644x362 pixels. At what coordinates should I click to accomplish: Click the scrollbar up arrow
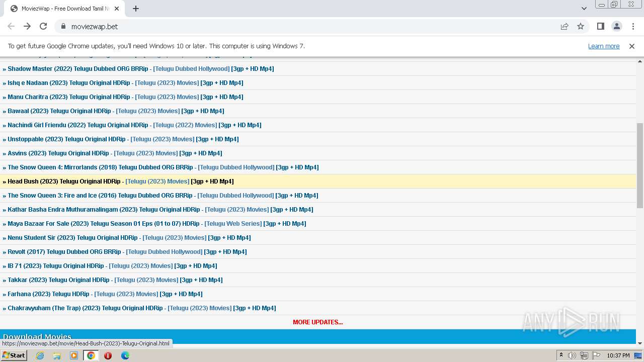[x=640, y=61]
